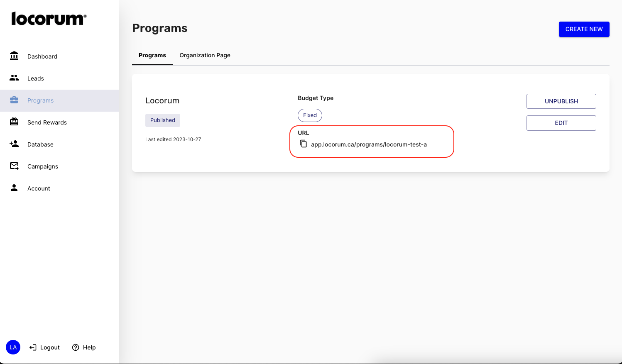This screenshot has height=364, width=622.
Task: Click EDIT for the Locorum program
Action: 561,123
